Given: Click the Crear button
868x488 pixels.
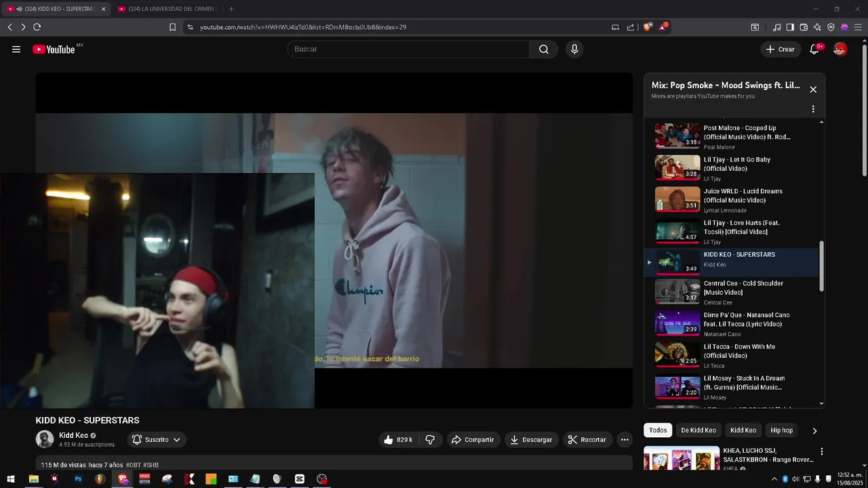Looking at the screenshot, I should pos(781,49).
